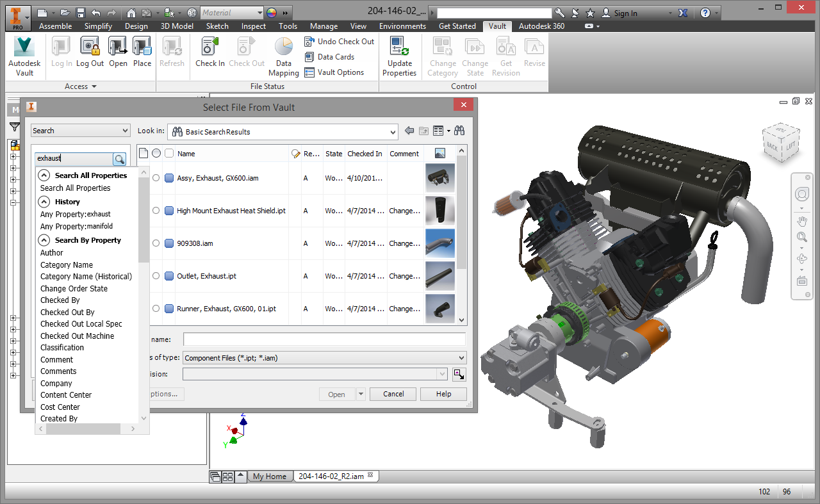
Task: Select the Orbit tool in the navigation bar
Action: pyautogui.click(x=801, y=259)
